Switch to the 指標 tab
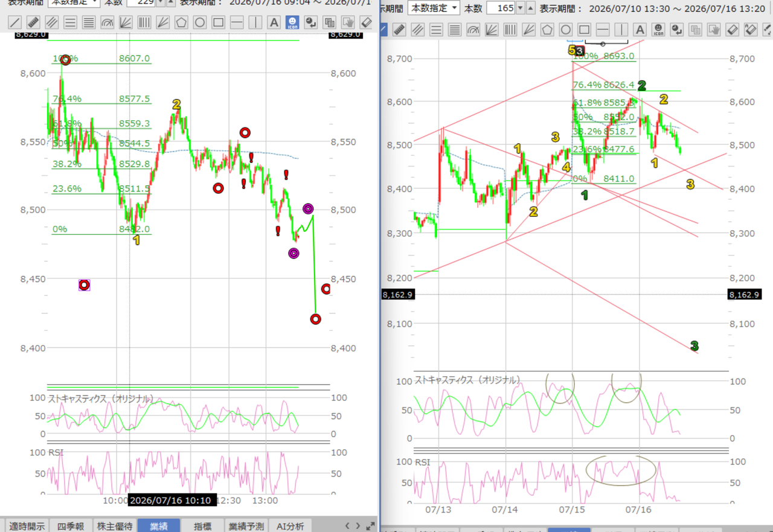 (x=203, y=526)
